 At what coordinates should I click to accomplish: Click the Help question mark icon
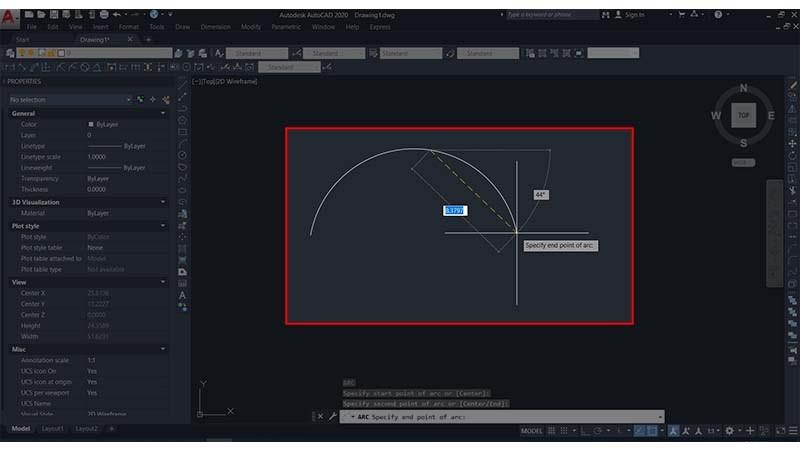coord(718,15)
